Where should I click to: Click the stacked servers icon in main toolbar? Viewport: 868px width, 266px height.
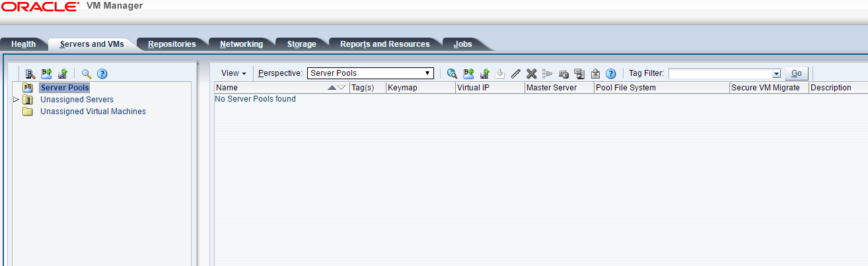tap(579, 73)
